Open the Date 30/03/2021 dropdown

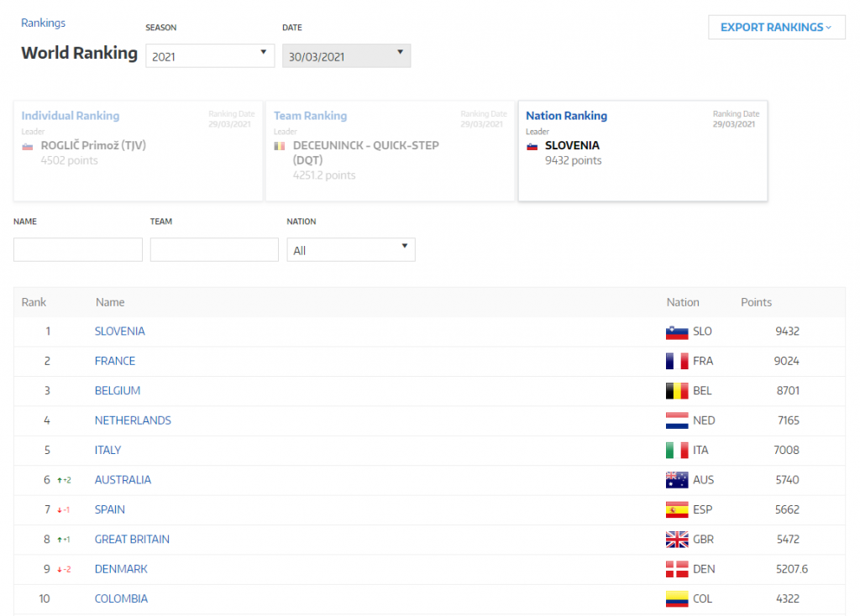[346, 56]
